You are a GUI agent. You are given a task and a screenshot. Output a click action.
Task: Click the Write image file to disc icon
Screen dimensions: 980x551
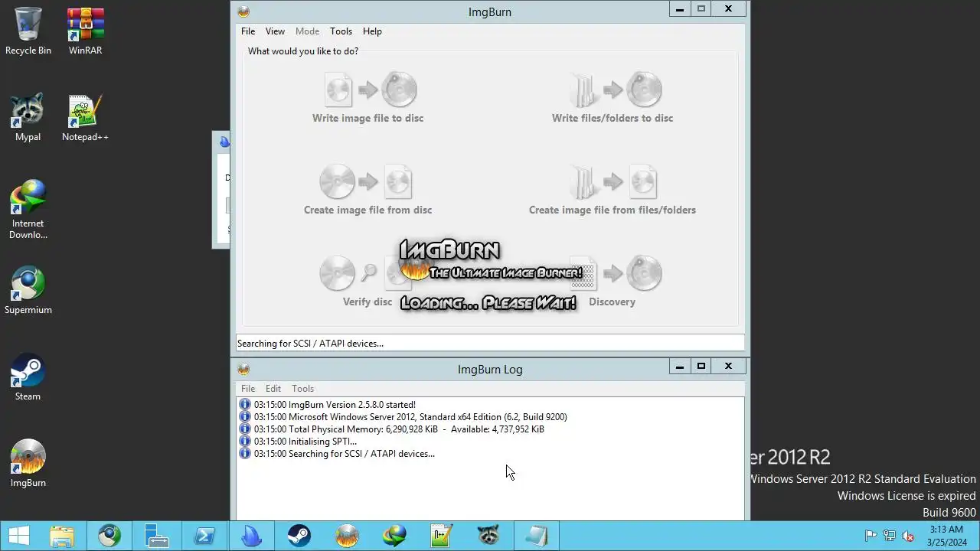pyautogui.click(x=370, y=90)
